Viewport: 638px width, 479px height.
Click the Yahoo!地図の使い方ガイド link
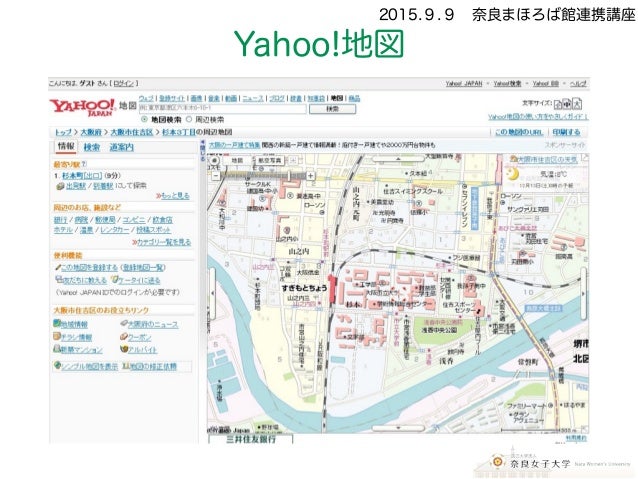[538, 117]
